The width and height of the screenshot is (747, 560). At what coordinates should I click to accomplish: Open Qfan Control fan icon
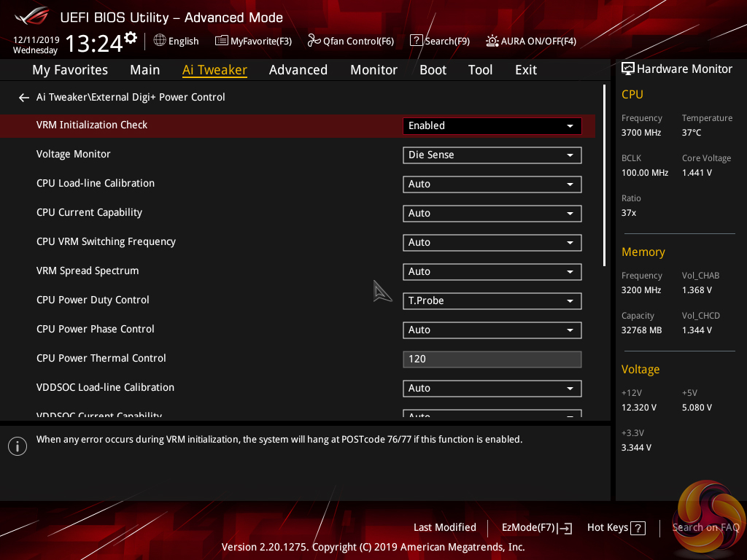[314, 41]
